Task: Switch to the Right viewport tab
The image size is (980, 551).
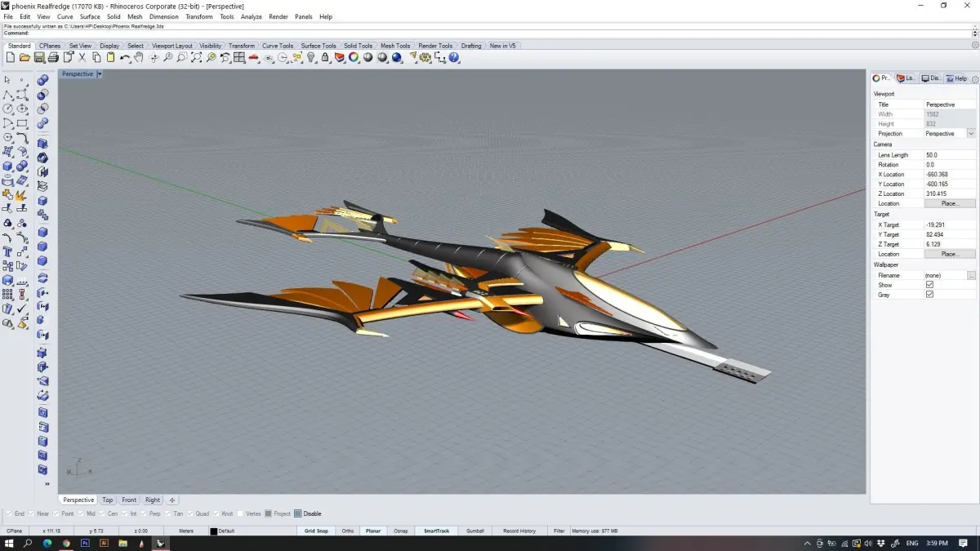Action: (153, 500)
